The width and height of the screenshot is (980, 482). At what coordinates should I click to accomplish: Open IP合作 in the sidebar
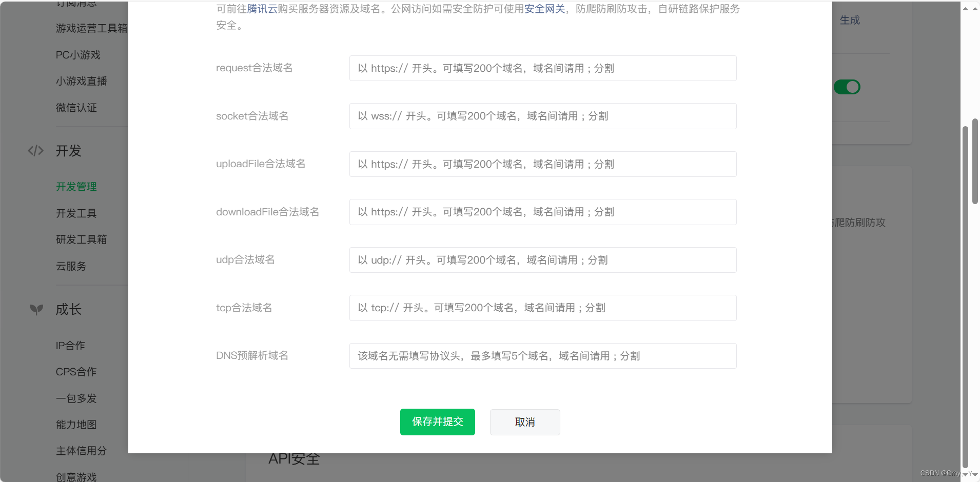70,346
